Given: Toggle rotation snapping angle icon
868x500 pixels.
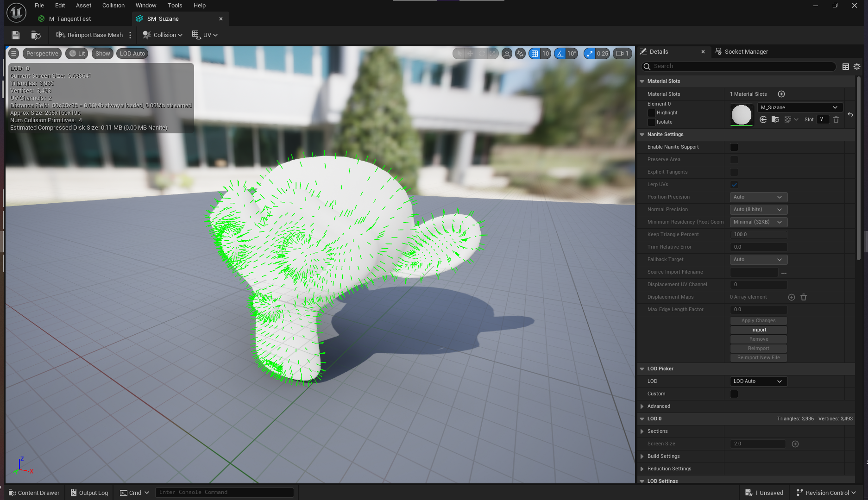Looking at the screenshot, I should [x=560, y=54].
